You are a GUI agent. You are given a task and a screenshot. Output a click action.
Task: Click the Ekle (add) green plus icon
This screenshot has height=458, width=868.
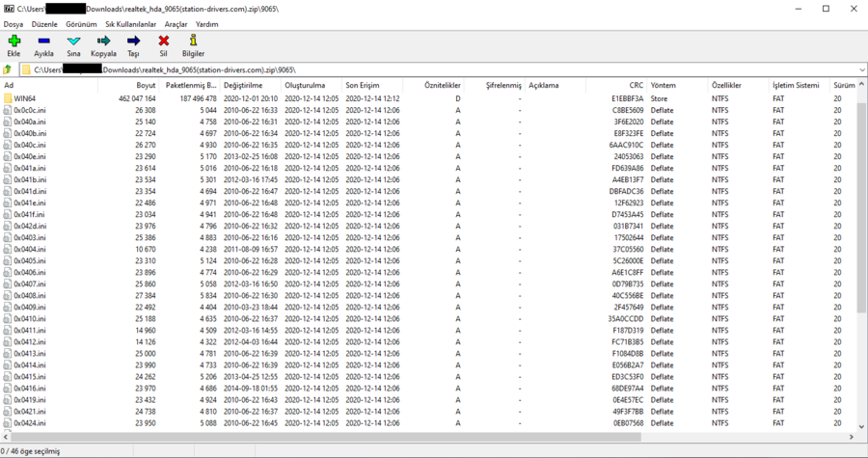(14, 40)
